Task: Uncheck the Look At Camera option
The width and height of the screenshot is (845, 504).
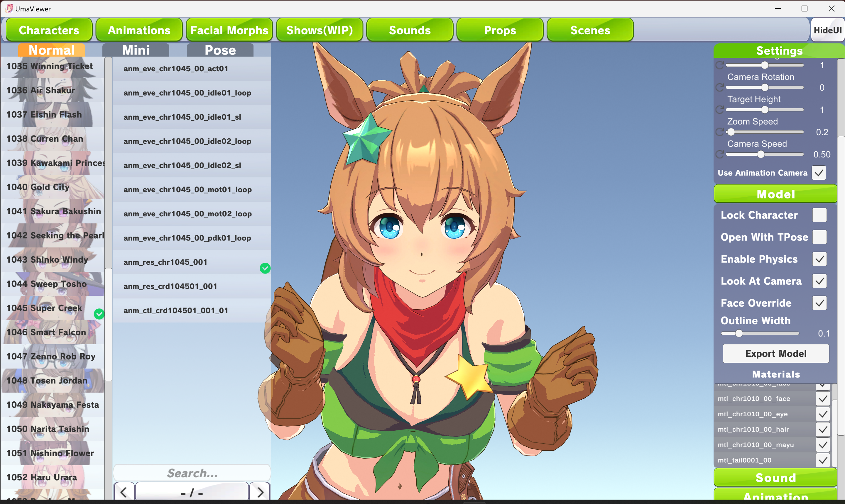Action: (x=819, y=281)
